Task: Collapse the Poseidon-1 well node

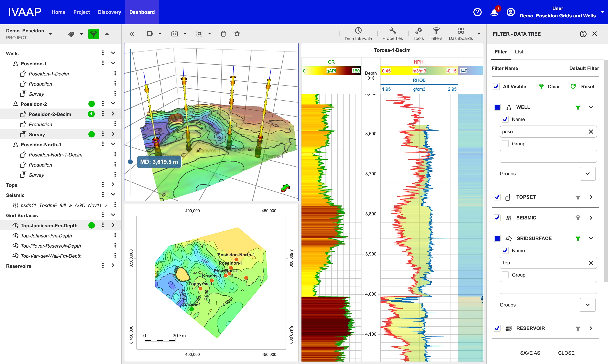Action: point(113,63)
